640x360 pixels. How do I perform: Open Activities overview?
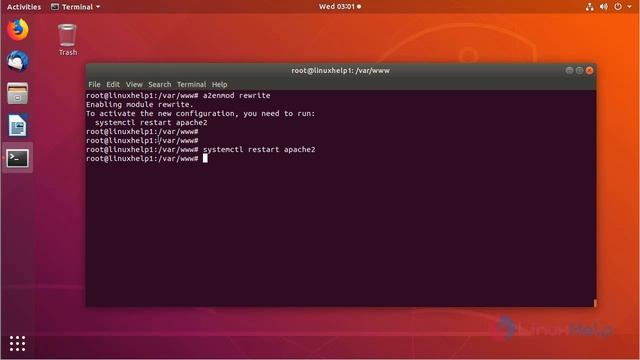(x=24, y=7)
